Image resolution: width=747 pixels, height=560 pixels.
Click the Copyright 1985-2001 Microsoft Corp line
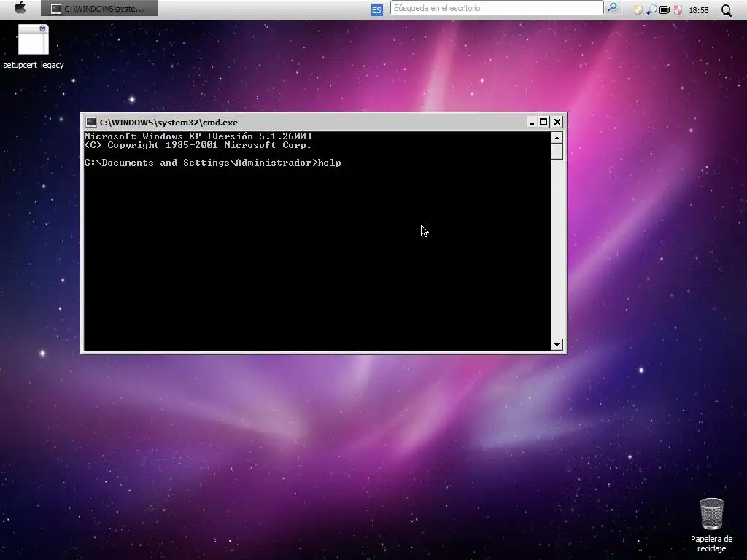[198, 145]
